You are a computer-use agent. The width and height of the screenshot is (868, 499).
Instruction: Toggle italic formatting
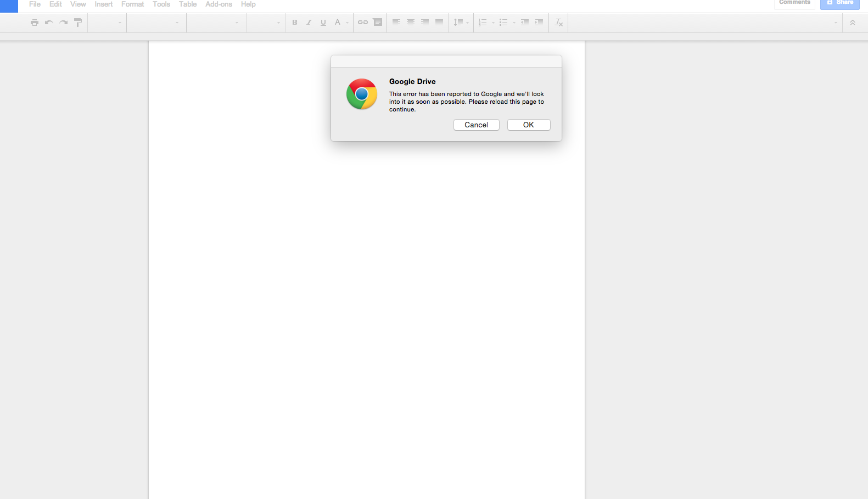(309, 23)
